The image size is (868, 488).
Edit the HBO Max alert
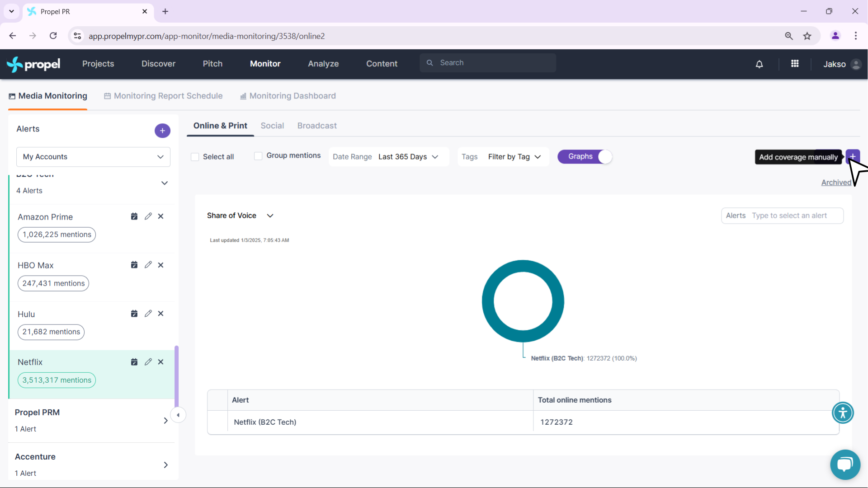pyautogui.click(x=148, y=265)
